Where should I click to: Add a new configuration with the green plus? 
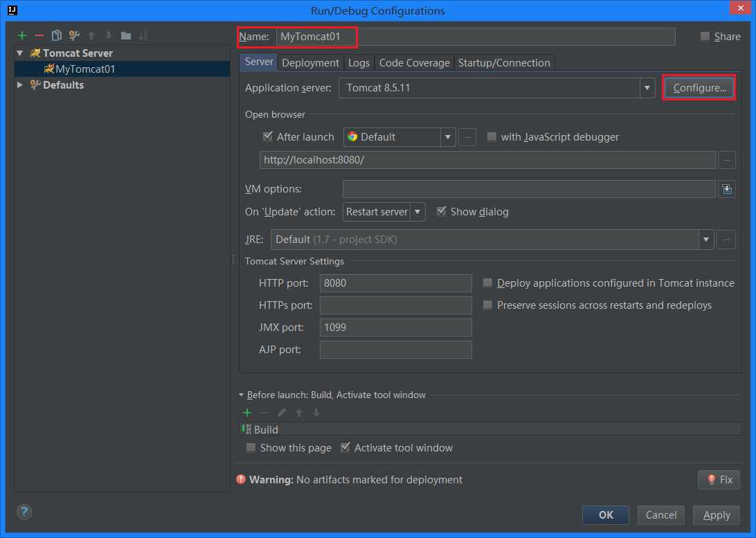coord(21,35)
